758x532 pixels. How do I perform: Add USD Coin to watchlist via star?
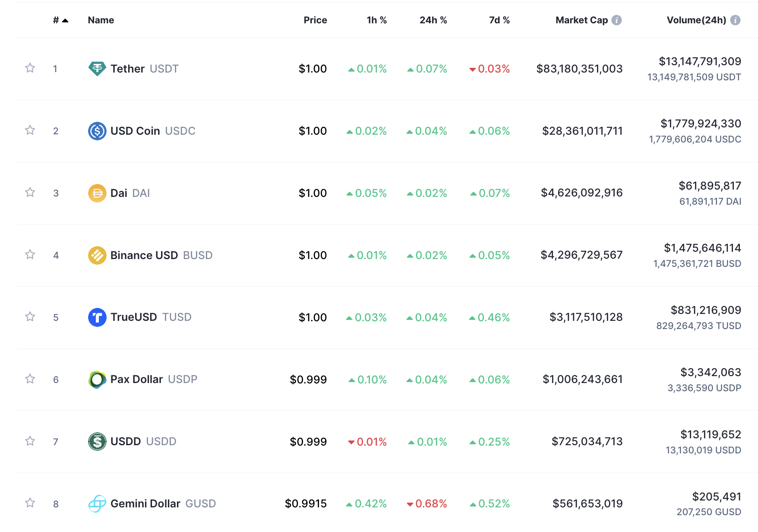(x=30, y=130)
